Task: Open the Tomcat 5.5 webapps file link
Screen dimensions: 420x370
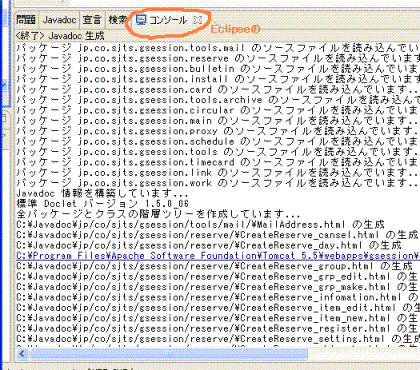Action: coord(217,256)
